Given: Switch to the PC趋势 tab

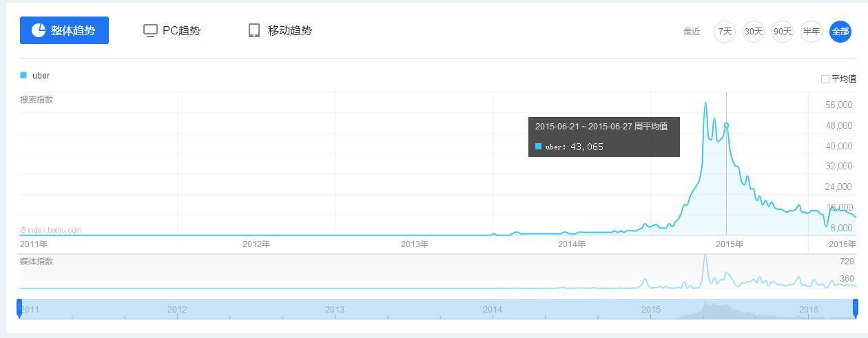Looking at the screenshot, I should click(x=172, y=30).
